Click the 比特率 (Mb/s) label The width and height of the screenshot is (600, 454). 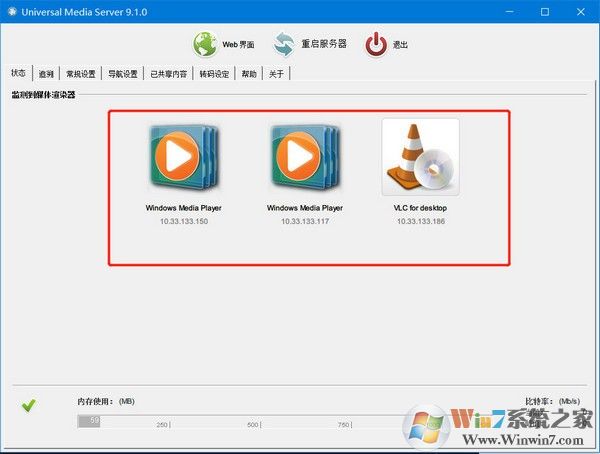(x=553, y=401)
